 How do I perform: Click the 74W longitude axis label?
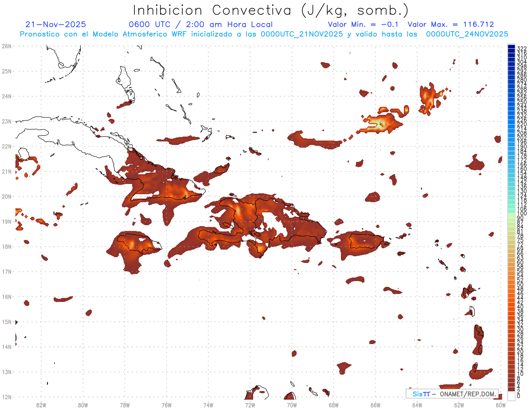[208, 405]
